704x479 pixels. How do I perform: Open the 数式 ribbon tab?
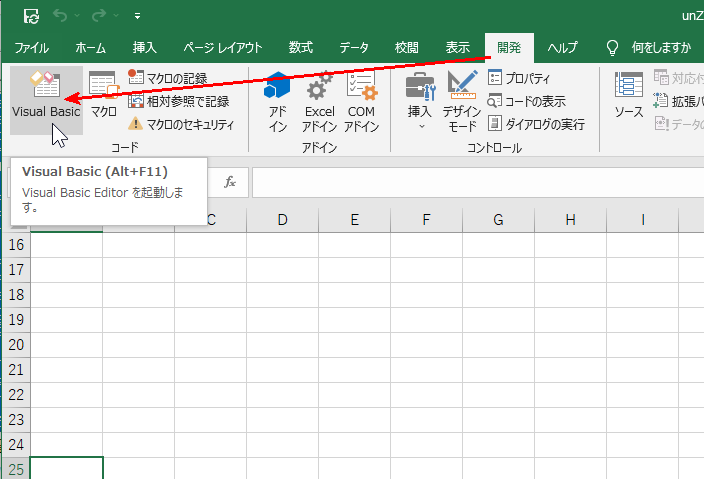click(300, 47)
